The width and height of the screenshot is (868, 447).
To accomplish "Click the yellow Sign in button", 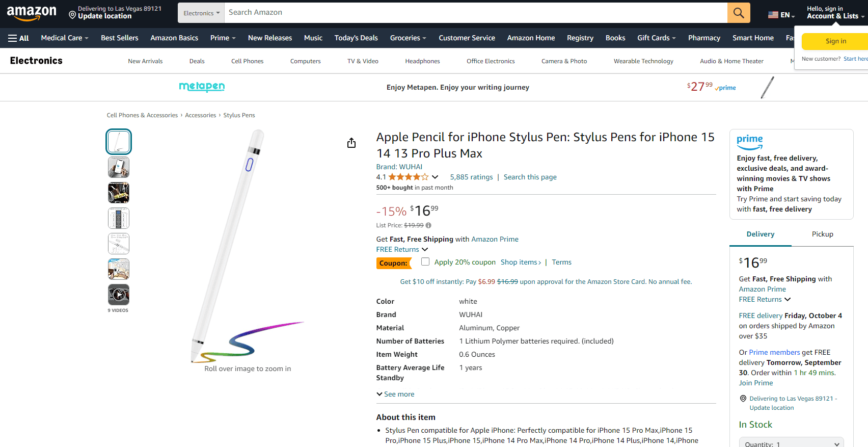I will tap(835, 41).
